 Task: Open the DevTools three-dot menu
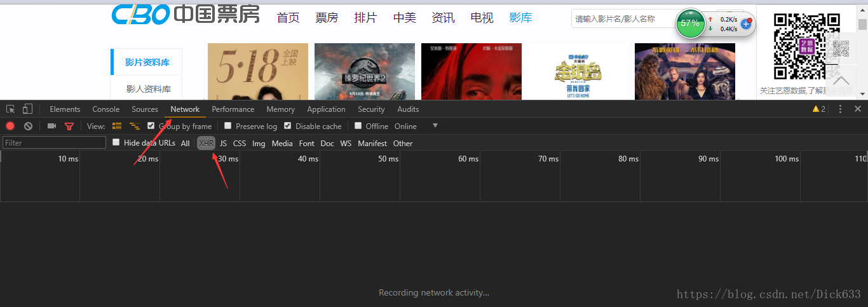pos(840,109)
